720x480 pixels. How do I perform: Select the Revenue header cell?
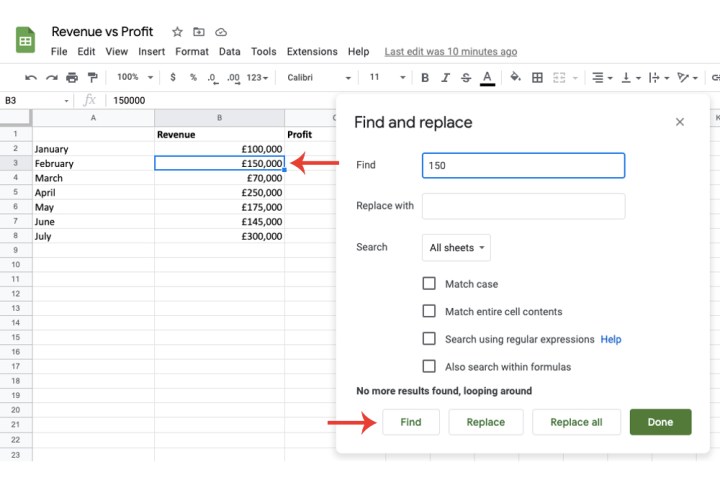(x=219, y=134)
